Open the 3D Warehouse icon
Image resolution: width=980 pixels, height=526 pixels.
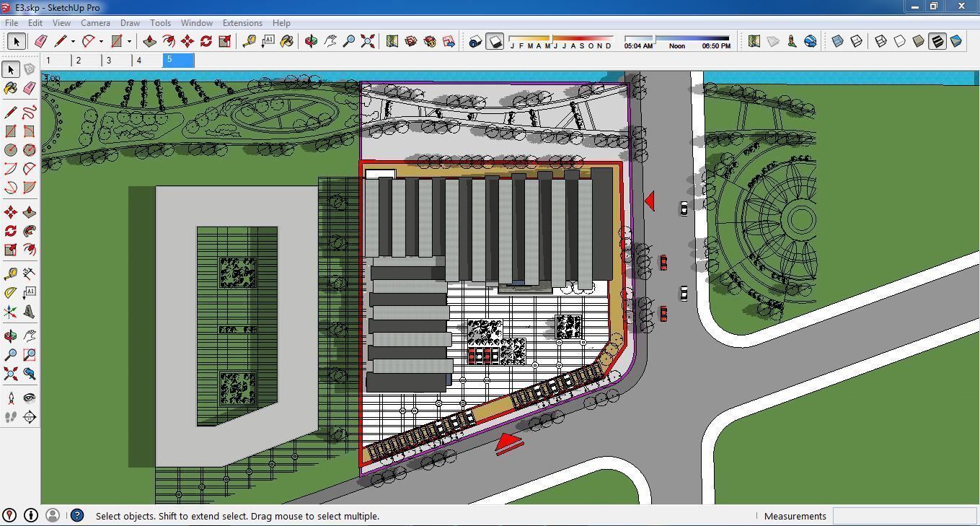coord(411,41)
